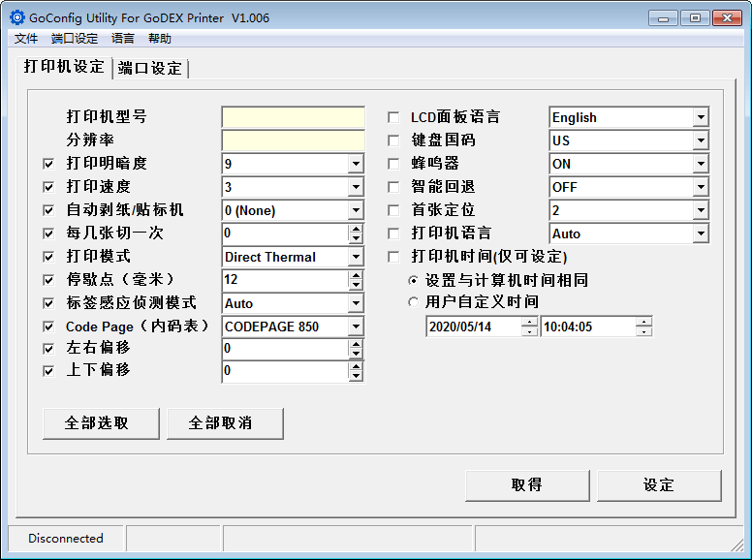The width and height of the screenshot is (752, 560).
Task: Click the 全部取消 button
Action: tap(225, 423)
